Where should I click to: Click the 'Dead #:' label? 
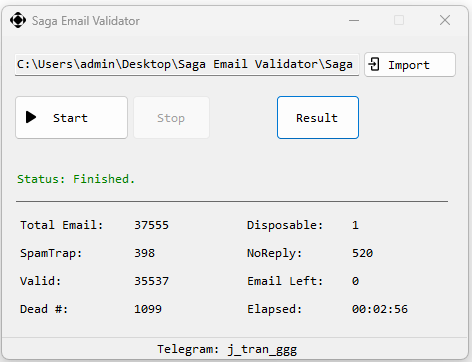coord(44,309)
